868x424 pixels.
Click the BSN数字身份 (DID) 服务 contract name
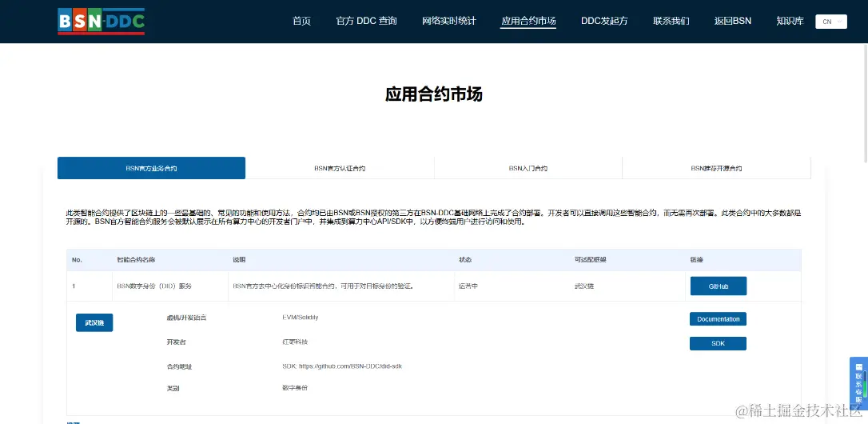(x=154, y=286)
